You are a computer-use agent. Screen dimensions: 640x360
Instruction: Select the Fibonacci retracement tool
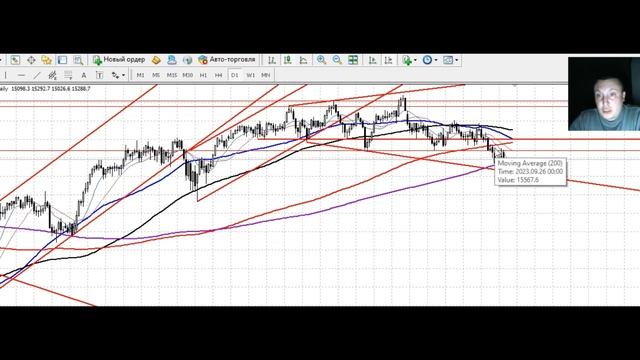68,75
